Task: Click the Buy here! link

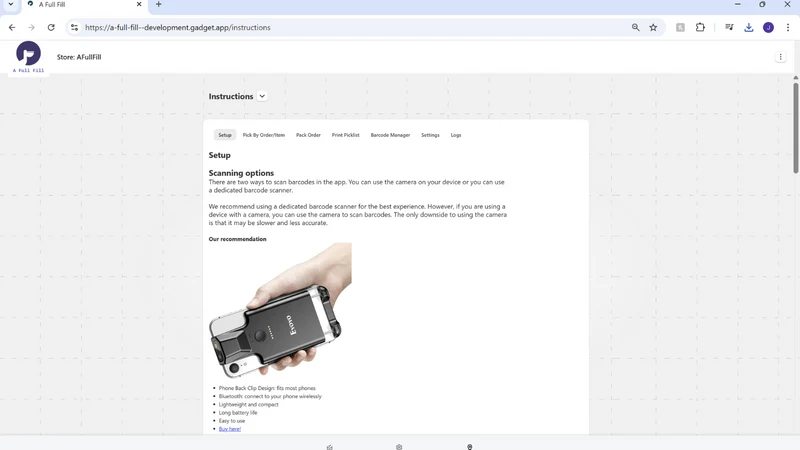Action: (x=230, y=429)
